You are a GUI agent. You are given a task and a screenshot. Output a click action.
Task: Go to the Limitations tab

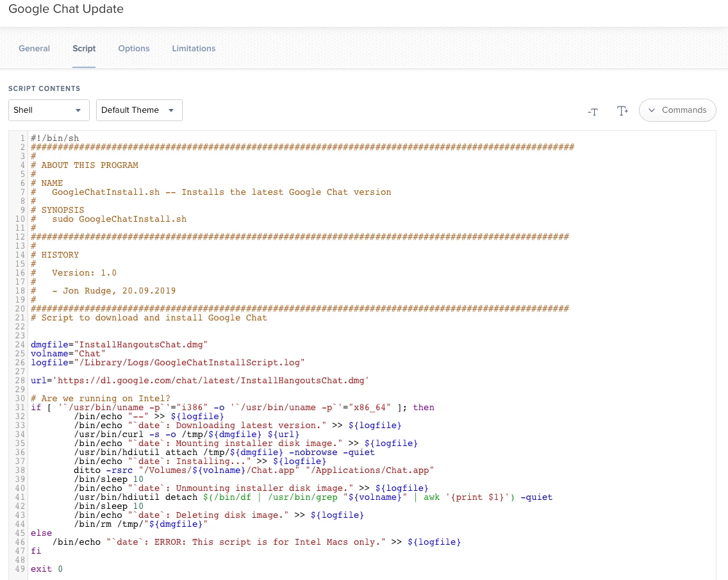tap(194, 48)
